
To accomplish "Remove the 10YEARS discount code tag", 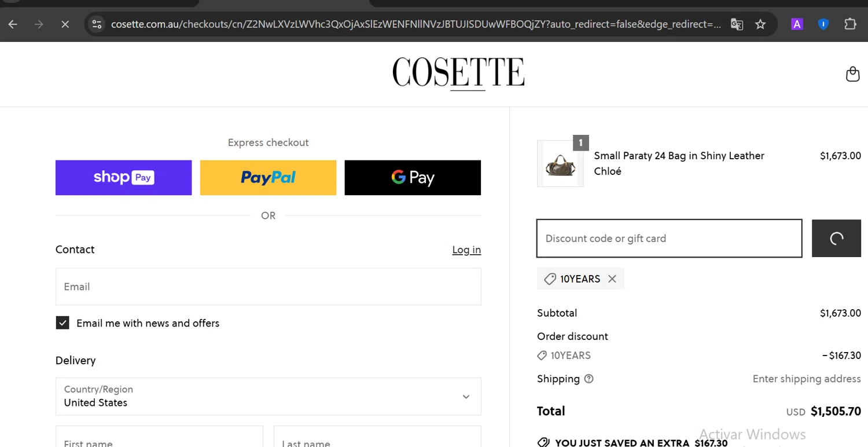I will [x=612, y=279].
